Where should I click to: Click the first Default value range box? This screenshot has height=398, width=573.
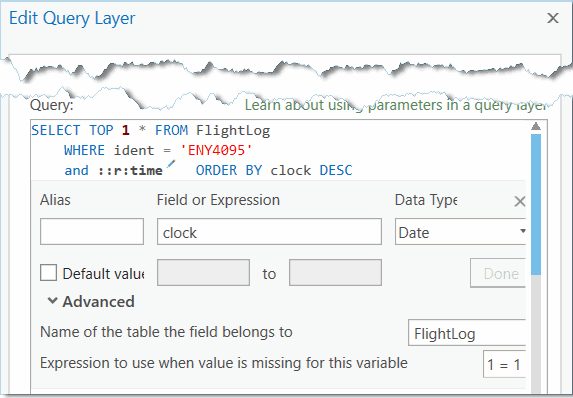pyautogui.click(x=203, y=273)
